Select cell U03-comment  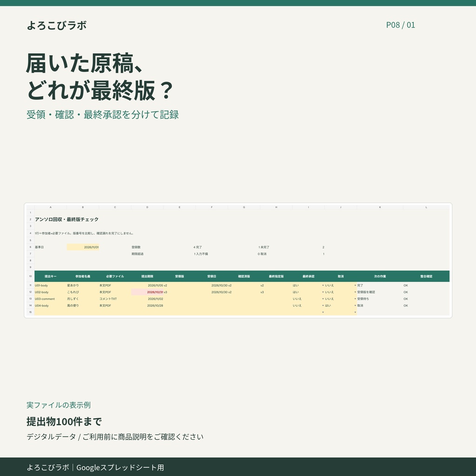[50, 299]
